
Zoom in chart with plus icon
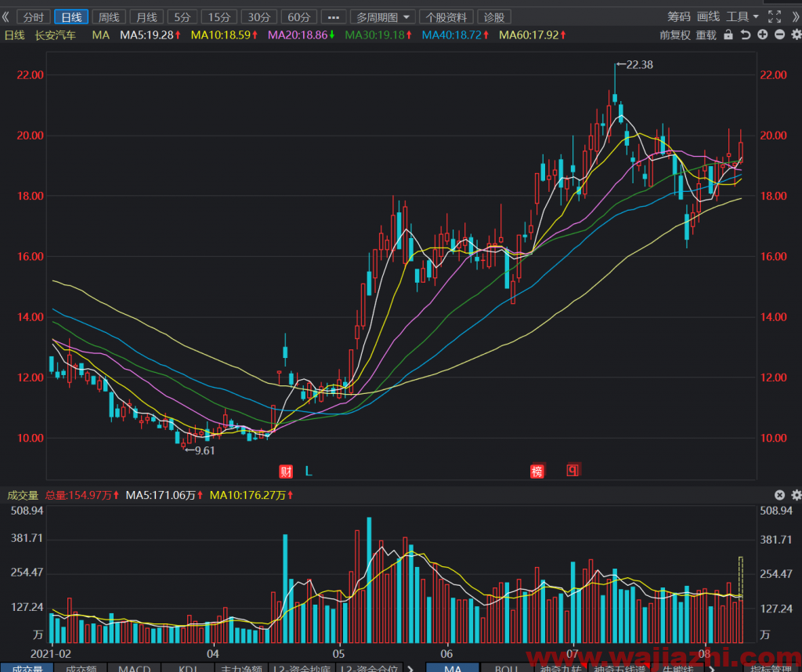762,34
